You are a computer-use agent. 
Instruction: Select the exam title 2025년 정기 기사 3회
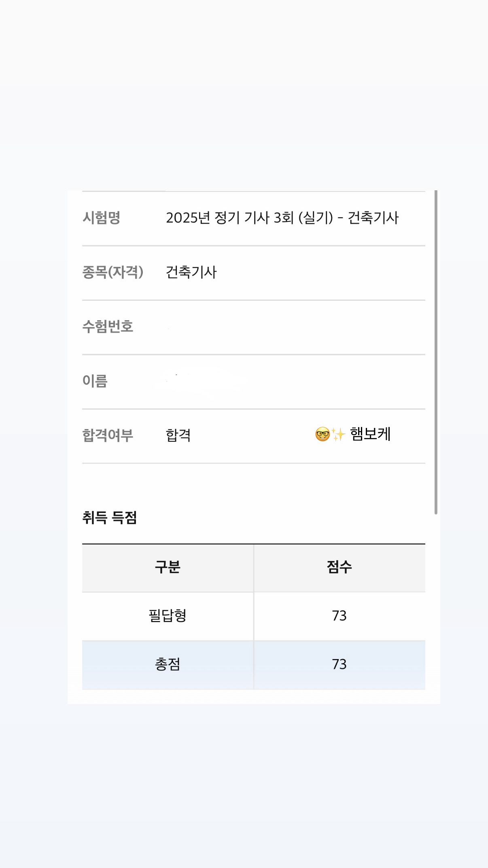pyautogui.click(x=282, y=218)
